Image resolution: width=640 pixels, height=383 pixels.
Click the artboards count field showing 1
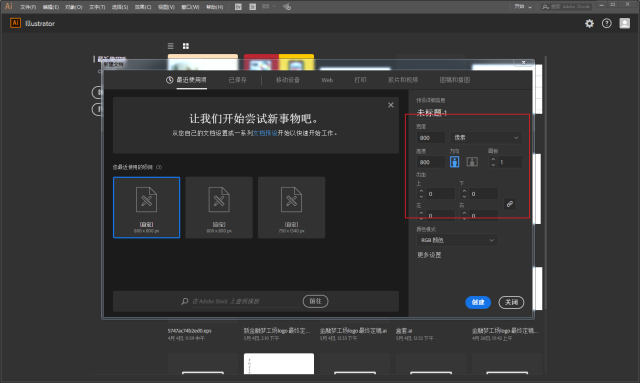(510, 162)
